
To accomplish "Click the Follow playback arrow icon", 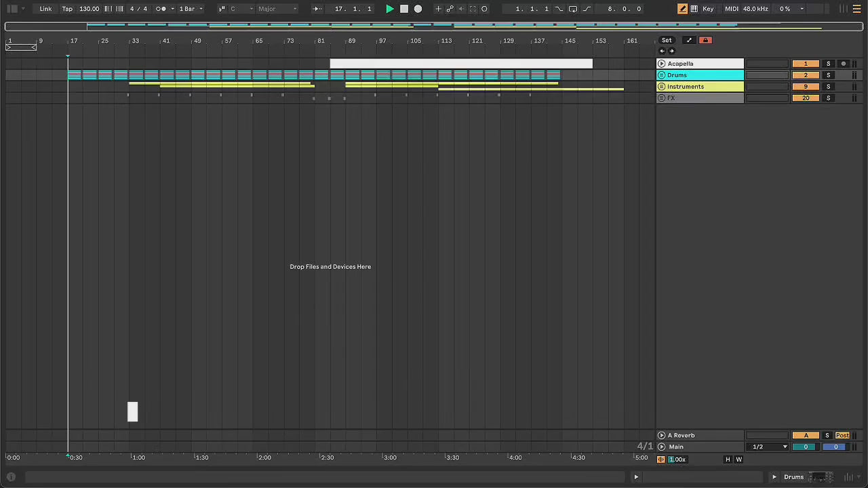I will [317, 9].
